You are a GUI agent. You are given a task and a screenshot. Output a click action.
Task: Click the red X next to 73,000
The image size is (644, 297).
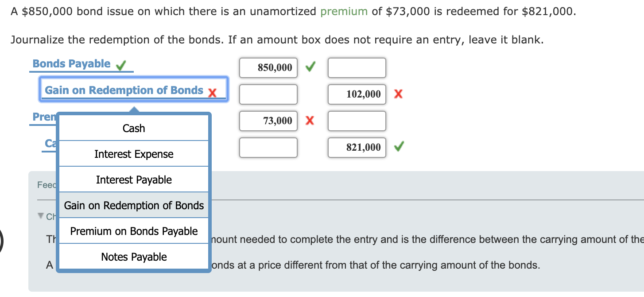[x=310, y=120]
